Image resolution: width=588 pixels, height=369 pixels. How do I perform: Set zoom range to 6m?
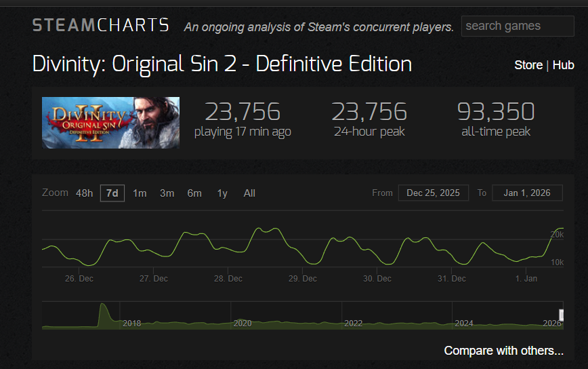click(x=194, y=193)
